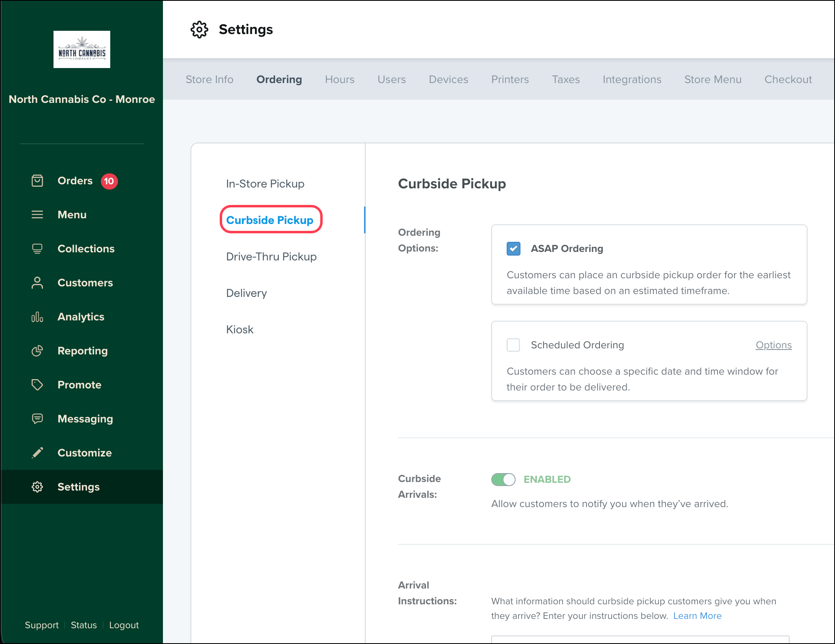
Task: Click the Customers person icon
Action: (x=37, y=283)
